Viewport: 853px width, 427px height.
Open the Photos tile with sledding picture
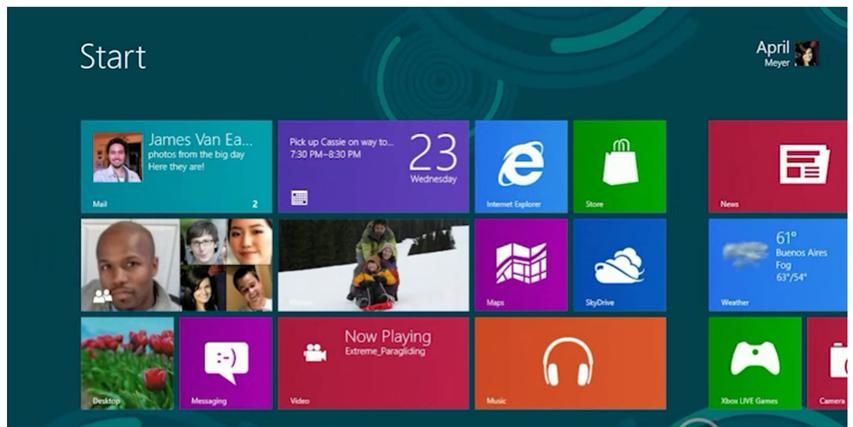[372, 264]
